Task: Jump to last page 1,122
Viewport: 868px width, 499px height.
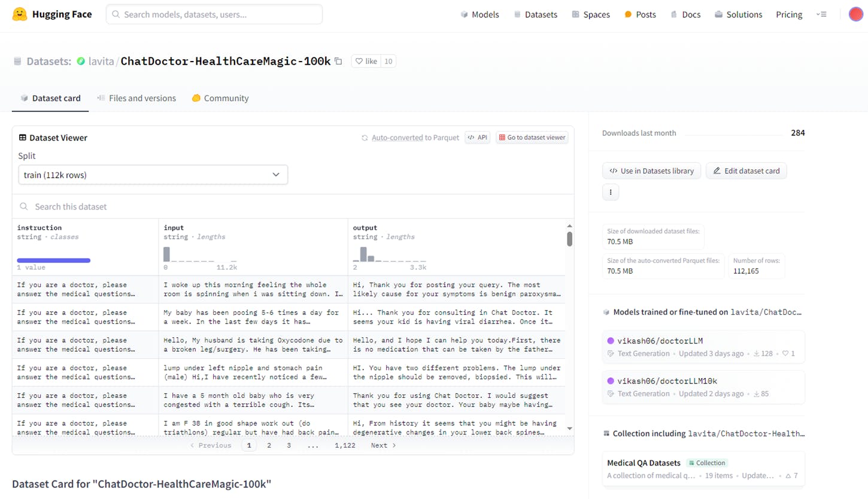Action: tap(345, 445)
